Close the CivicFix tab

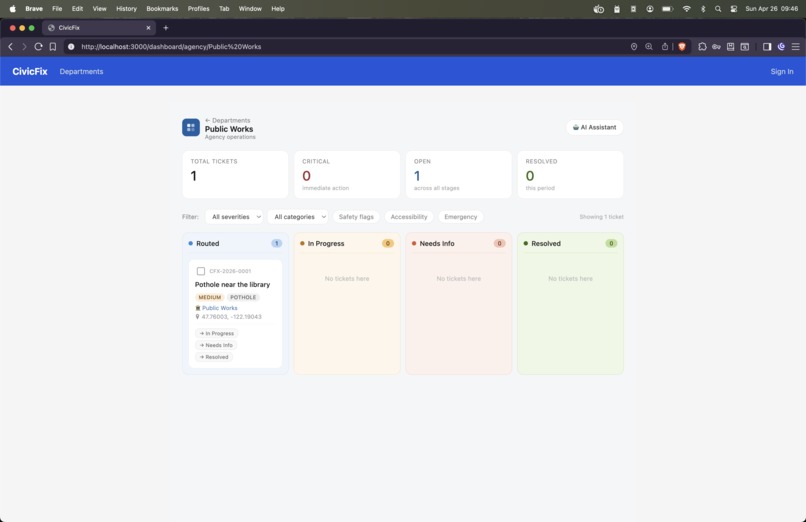(148, 28)
